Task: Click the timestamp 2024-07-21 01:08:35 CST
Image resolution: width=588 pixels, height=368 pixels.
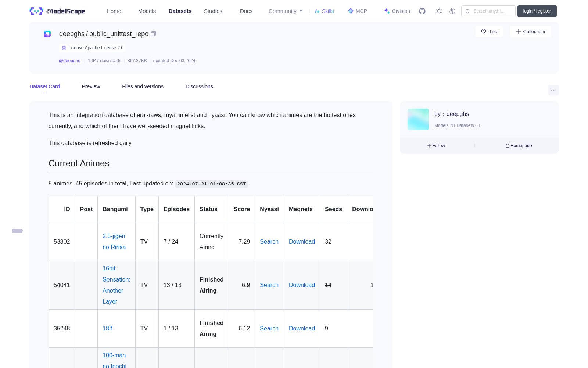Action: pos(211,184)
